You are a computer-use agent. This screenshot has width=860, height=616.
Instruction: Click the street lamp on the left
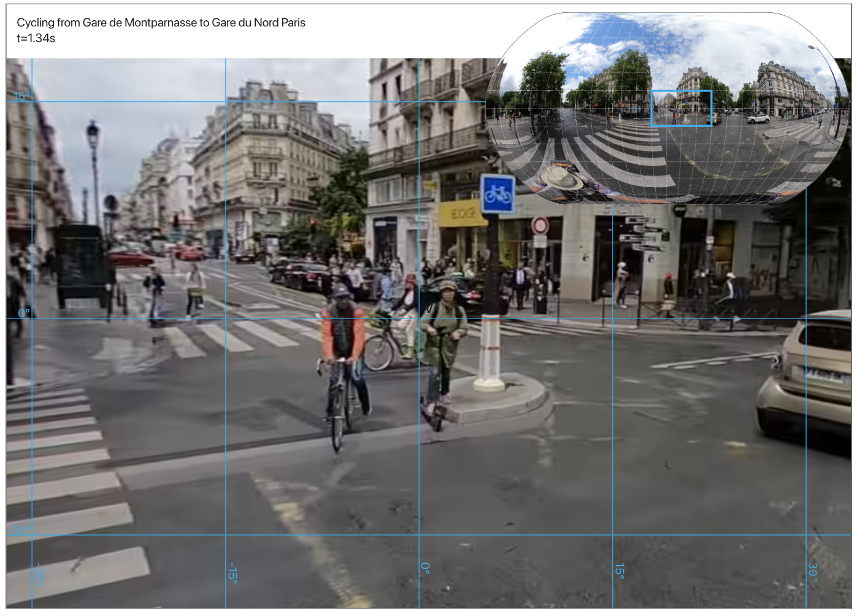point(93,172)
